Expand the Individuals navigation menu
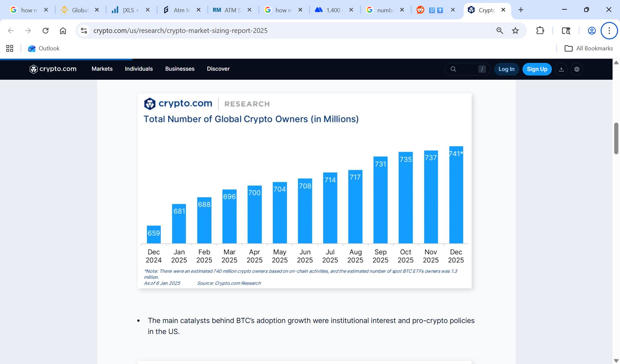The image size is (620, 364). tap(139, 69)
